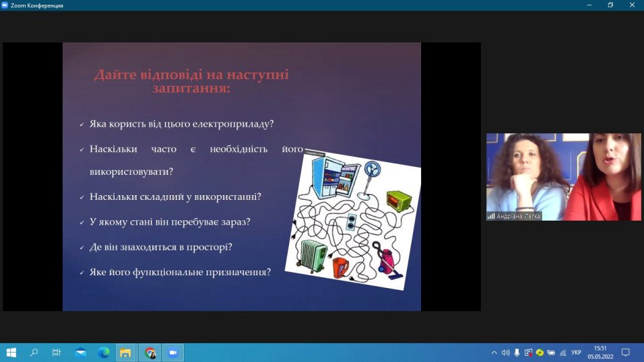Click the taskbar search magnifier icon

point(34,352)
